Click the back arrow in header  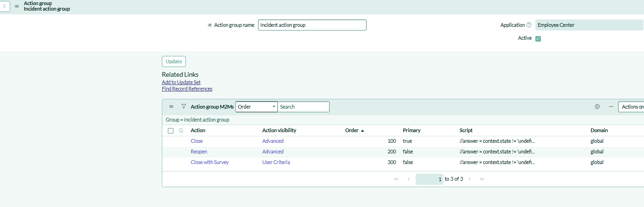[x=4, y=6]
